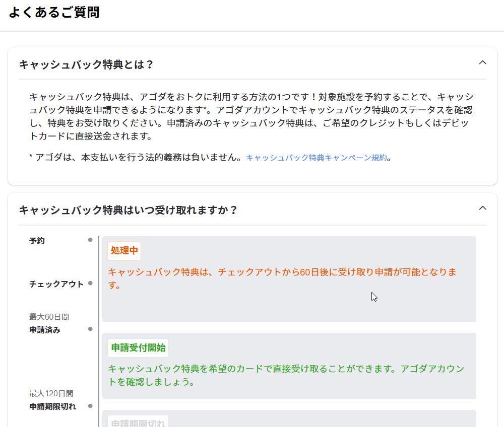Click the 最大60日間 duration label

point(49,317)
